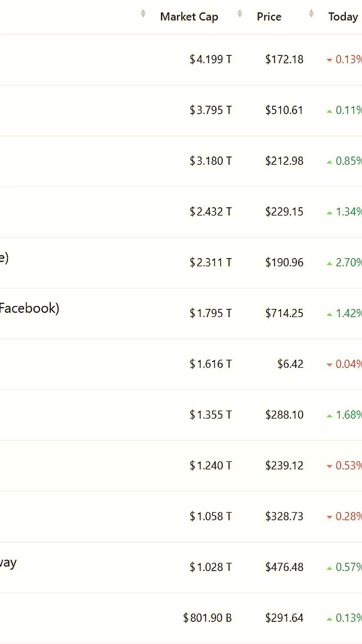Sort by the Today column header

coord(343,17)
